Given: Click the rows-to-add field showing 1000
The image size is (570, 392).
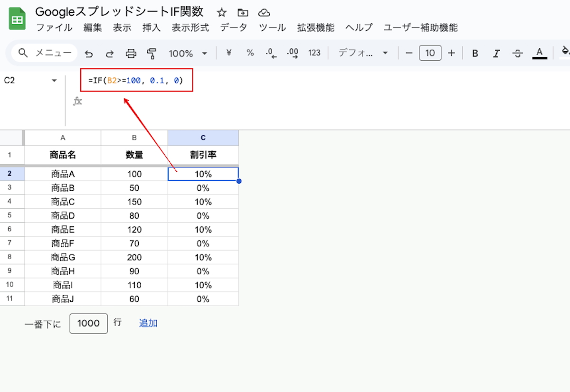Looking at the screenshot, I should (x=88, y=323).
